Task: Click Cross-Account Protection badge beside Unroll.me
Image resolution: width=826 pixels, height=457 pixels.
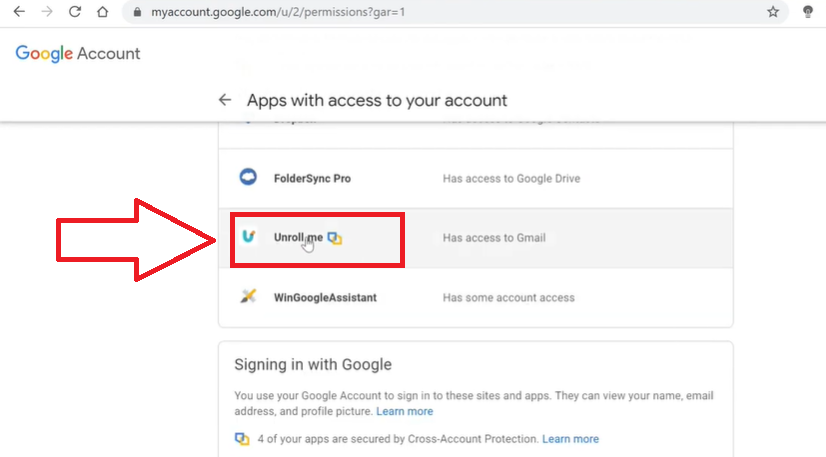Action: pos(335,238)
